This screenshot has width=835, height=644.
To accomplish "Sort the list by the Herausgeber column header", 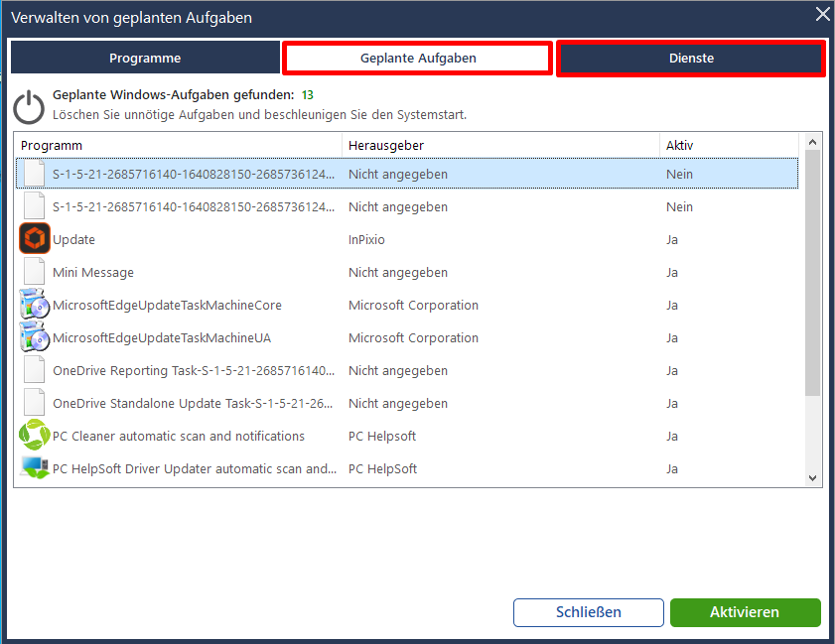I will coord(500,145).
